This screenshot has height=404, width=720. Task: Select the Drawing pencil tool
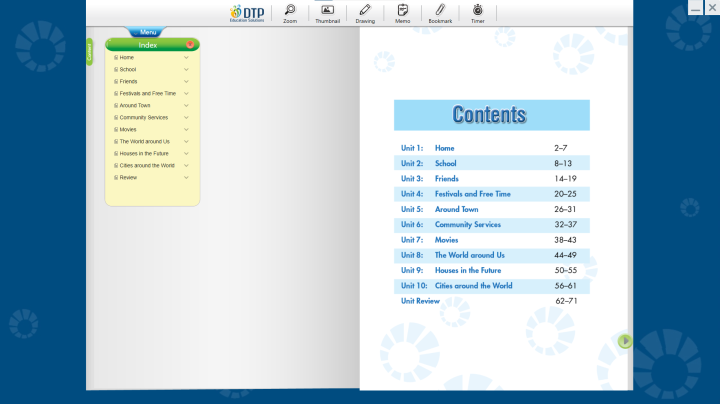click(x=365, y=12)
